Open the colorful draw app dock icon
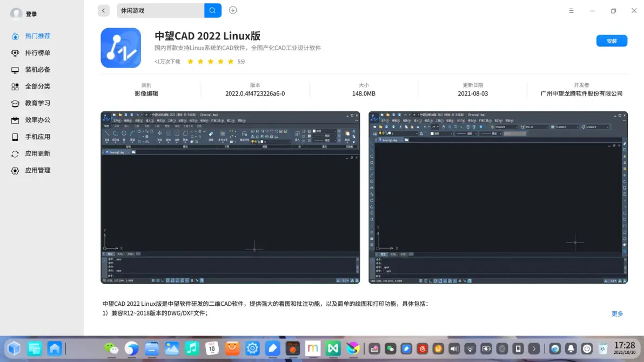The image size is (644, 362). point(353,349)
